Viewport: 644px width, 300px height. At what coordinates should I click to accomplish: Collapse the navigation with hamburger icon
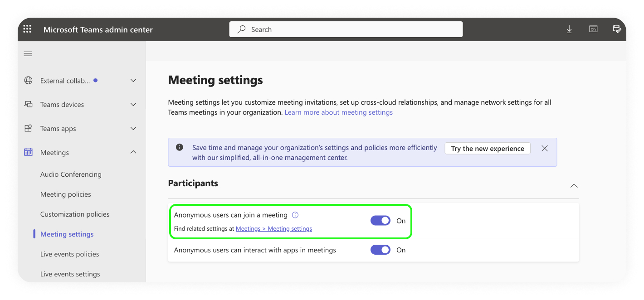coord(28,54)
